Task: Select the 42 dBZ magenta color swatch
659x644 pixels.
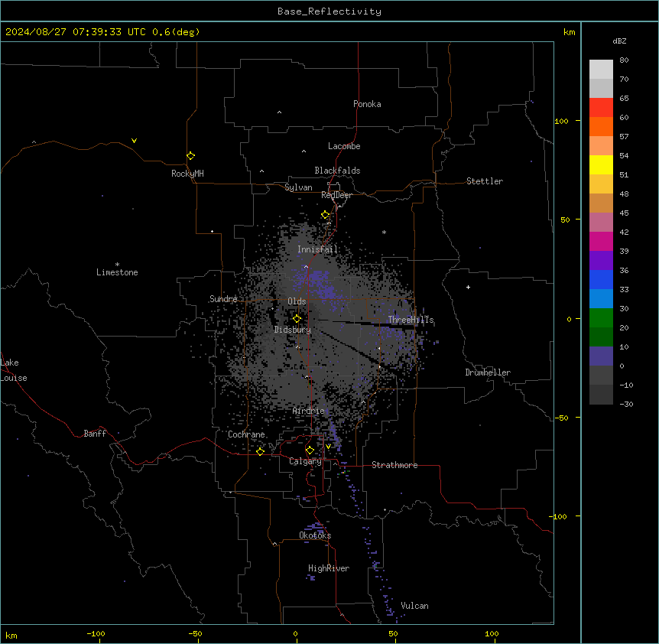Action: pos(601,241)
